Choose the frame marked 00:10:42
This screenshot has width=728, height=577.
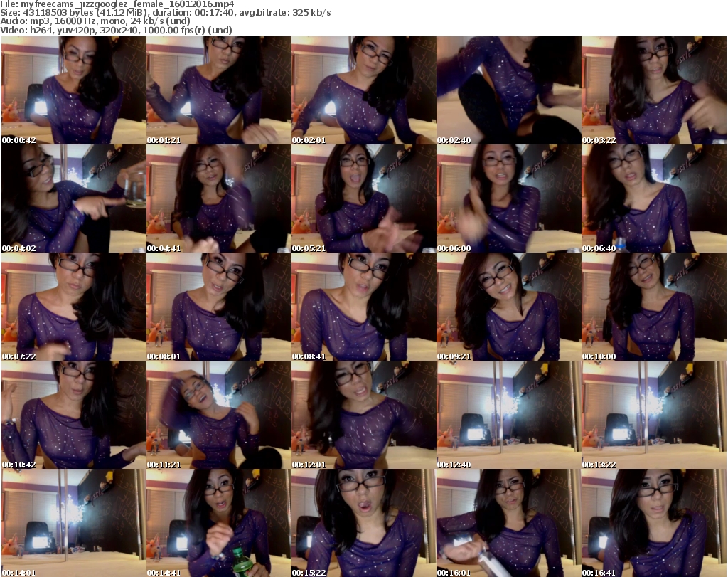pos(74,415)
